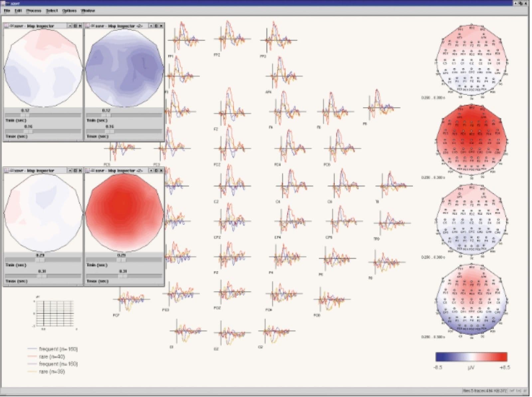Click the bottom-right Map Inspector <2> window icon
This screenshot has height=397, width=532.
click(x=88, y=170)
